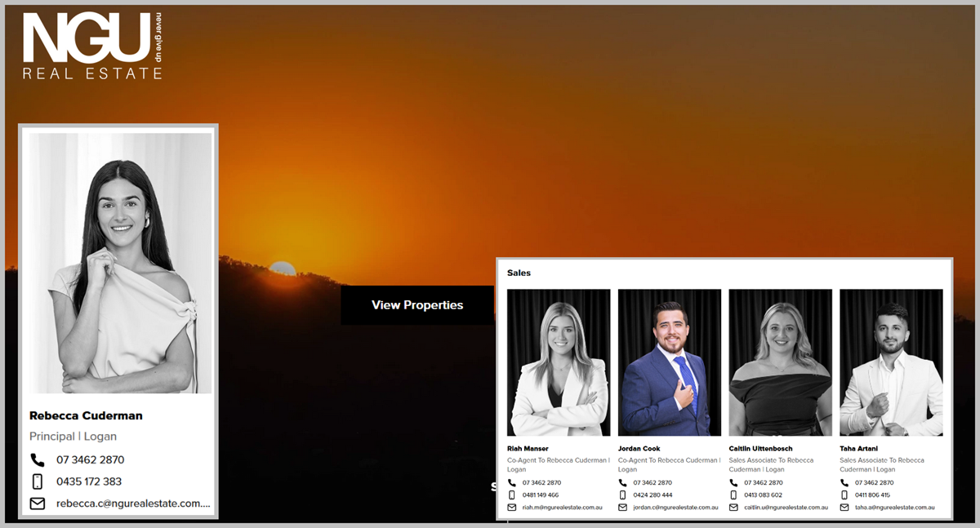Click the mobile icon beside 0424 280 444
The height and width of the screenshot is (528, 980).
tap(623, 495)
